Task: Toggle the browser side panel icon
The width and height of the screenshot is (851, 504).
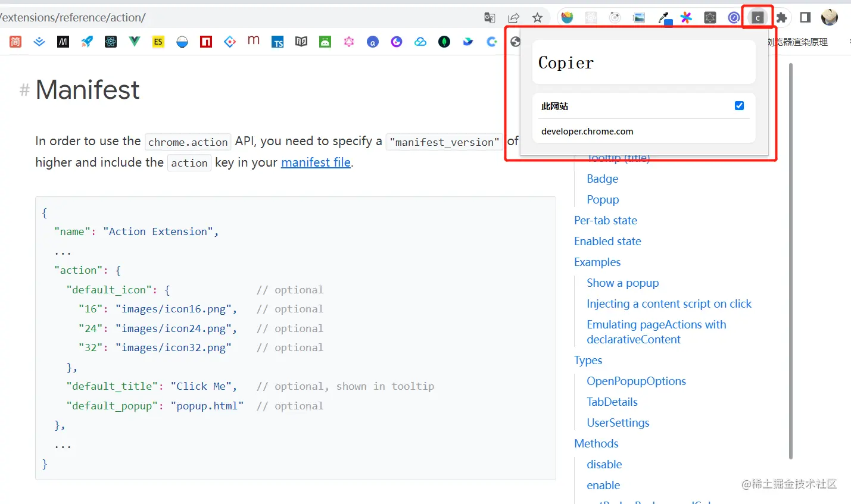Action: pos(805,18)
